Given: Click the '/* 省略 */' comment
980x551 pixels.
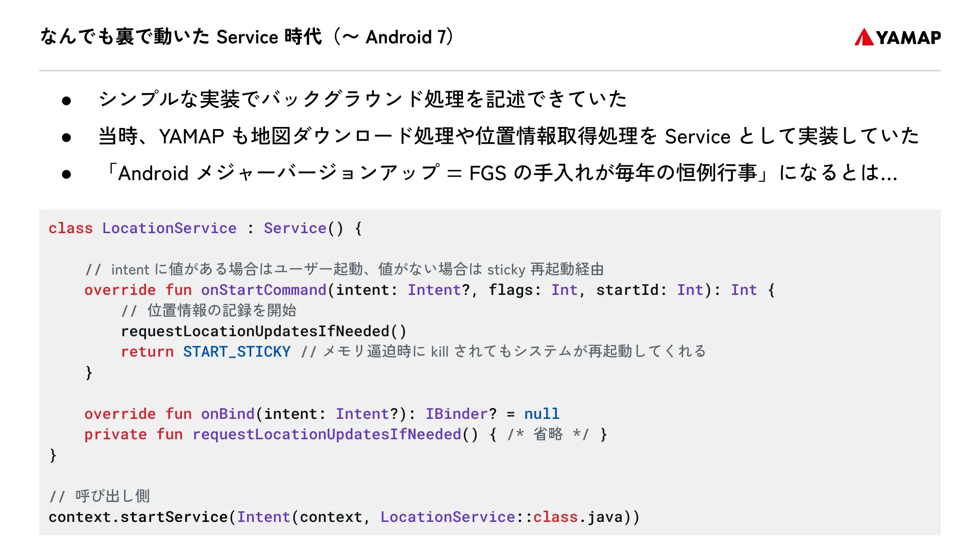Looking at the screenshot, I should pos(548,434).
